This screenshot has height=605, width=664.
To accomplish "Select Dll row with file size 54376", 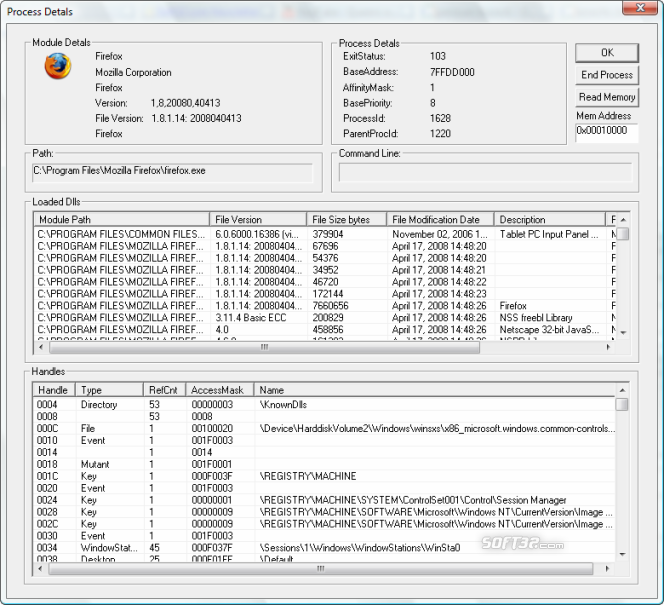I will [325, 258].
